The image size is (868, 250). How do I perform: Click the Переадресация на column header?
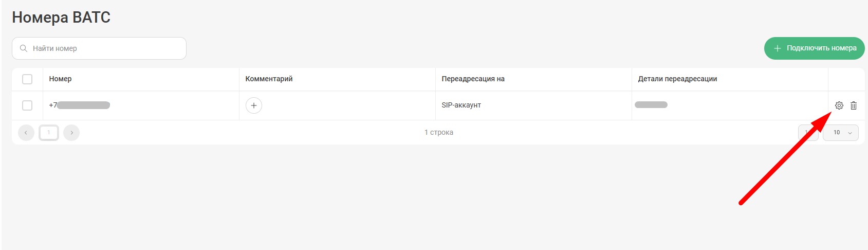(x=473, y=79)
